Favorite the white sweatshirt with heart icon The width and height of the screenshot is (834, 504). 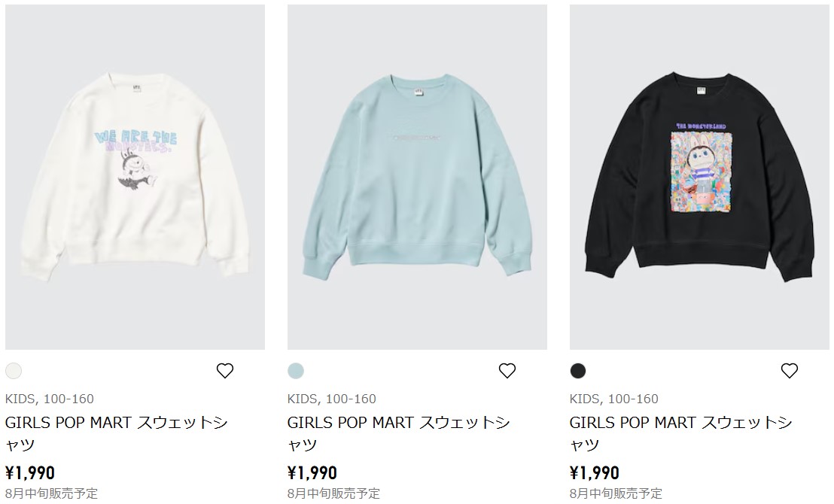coord(225,371)
